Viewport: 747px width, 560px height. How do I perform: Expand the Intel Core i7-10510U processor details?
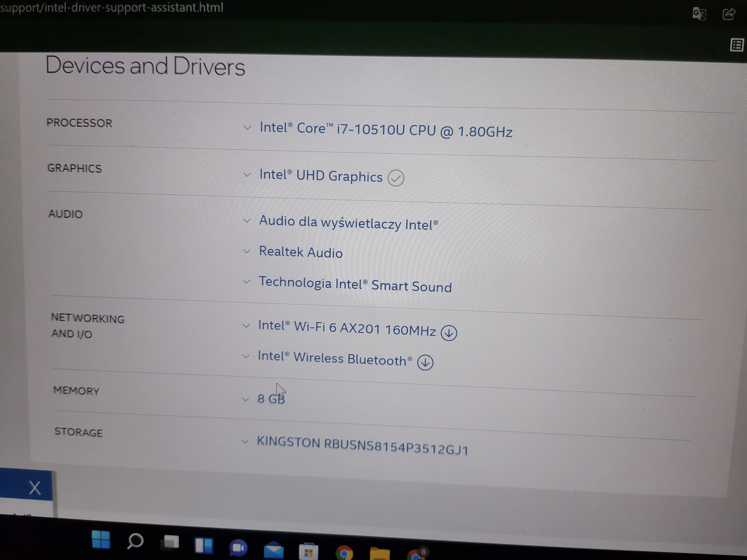tap(247, 128)
